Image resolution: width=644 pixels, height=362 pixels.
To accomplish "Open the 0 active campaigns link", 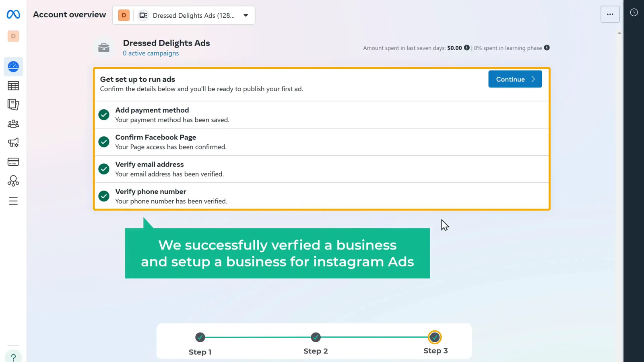I will pyautogui.click(x=151, y=53).
